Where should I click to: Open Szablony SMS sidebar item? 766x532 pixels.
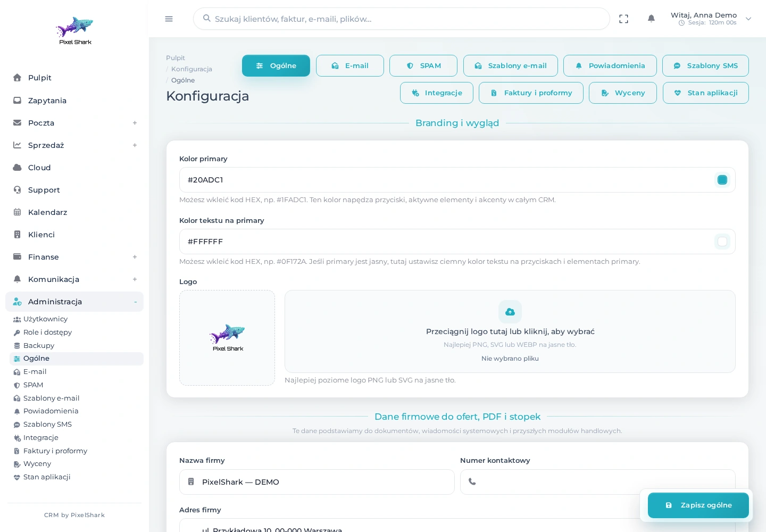77,425
